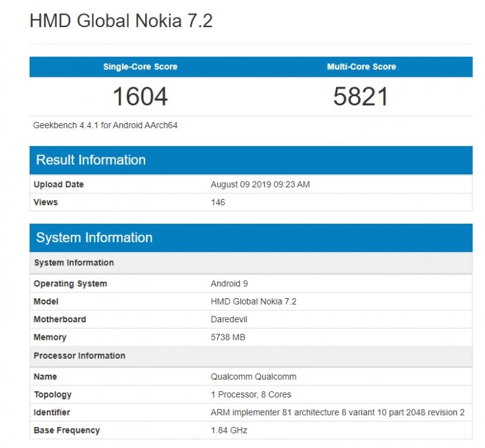
Task: Click the 5738 MB memory value
Action: point(228,337)
